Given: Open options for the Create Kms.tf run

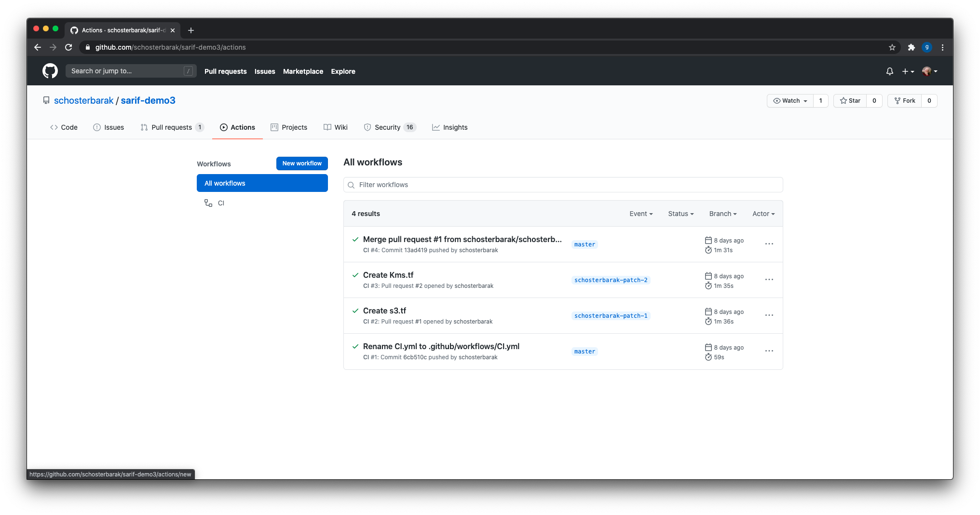Looking at the screenshot, I should click(769, 280).
